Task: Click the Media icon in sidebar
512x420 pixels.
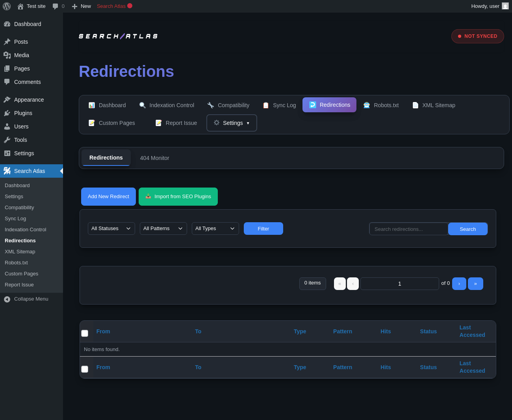Action: click(7, 55)
